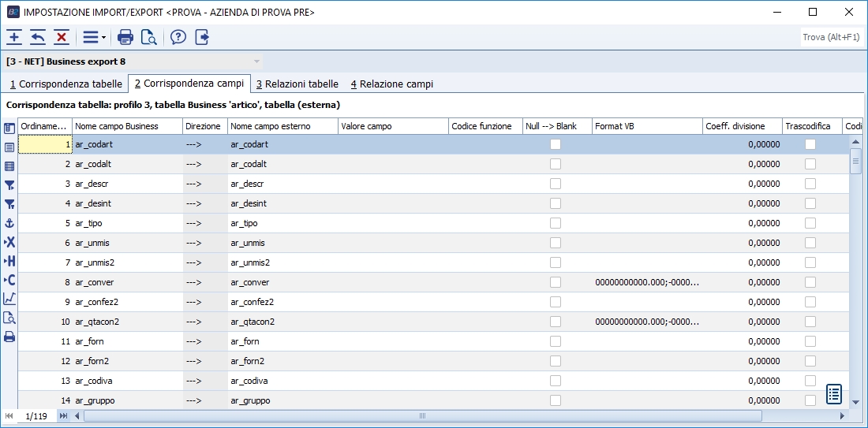The width and height of the screenshot is (868, 428).
Task: Click the Undo/restore toolbar icon
Action: coord(38,38)
